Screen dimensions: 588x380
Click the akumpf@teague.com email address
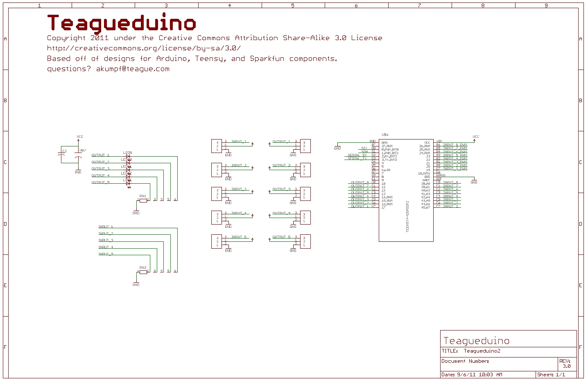tap(133, 69)
